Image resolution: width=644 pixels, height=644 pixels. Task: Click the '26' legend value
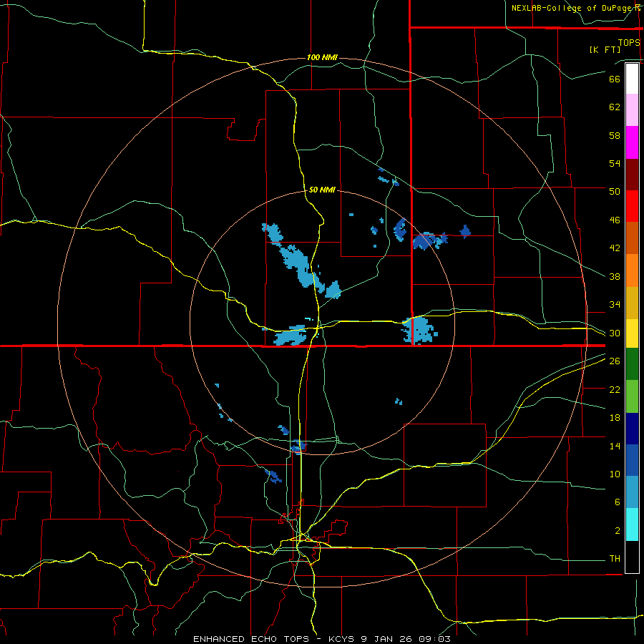point(615,361)
